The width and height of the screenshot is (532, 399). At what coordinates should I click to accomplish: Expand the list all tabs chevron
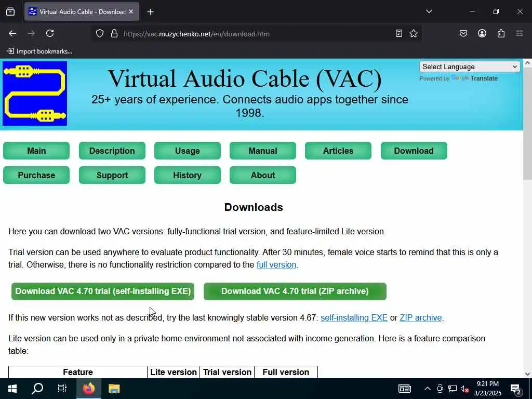[429, 11]
